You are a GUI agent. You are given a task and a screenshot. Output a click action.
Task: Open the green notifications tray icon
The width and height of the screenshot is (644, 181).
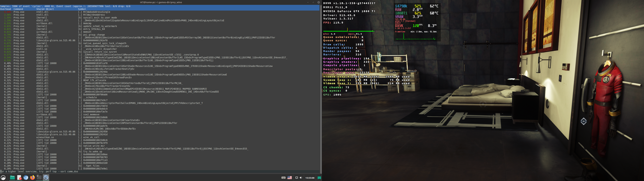pos(319,178)
